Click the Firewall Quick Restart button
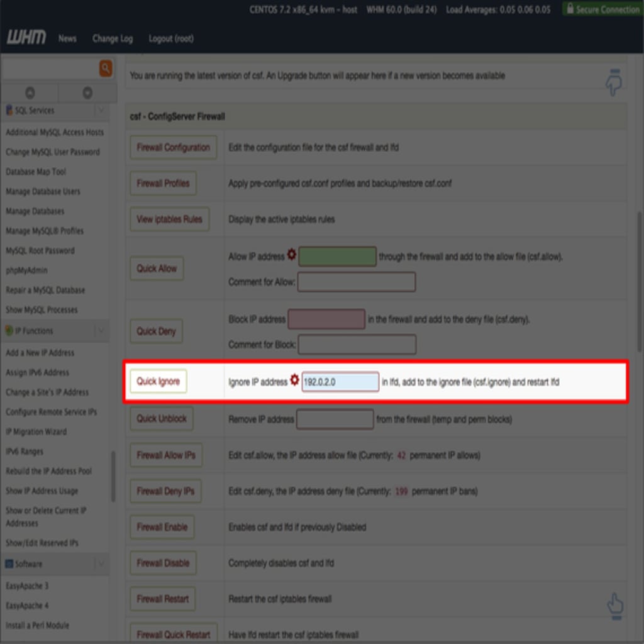This screenshot has width=644, height=644. (x=174, y=634)
